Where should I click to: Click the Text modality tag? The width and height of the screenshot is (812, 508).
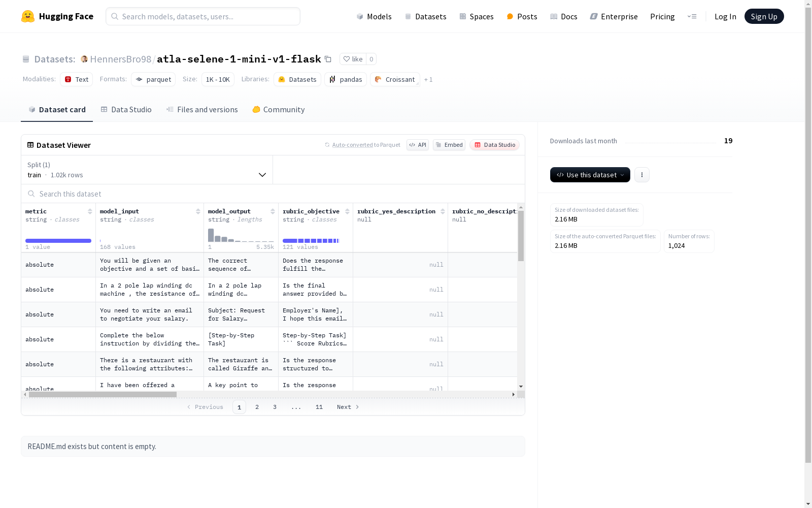point(77,79)
